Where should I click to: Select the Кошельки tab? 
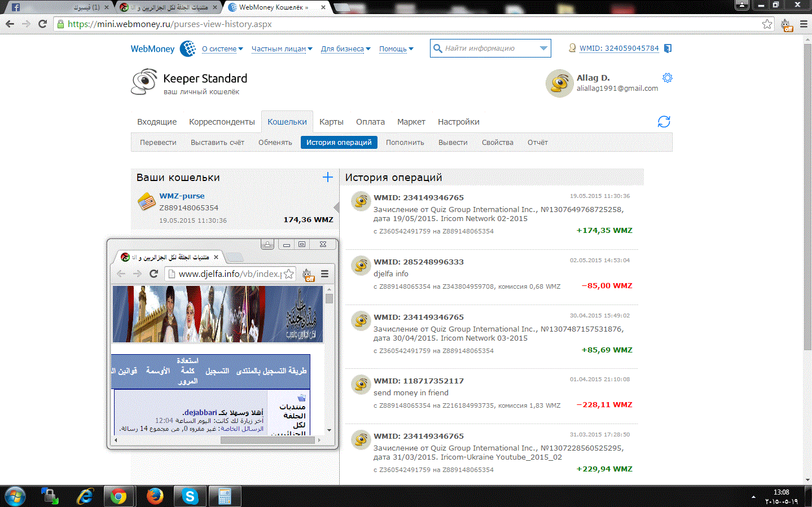[x=287, y=122]
